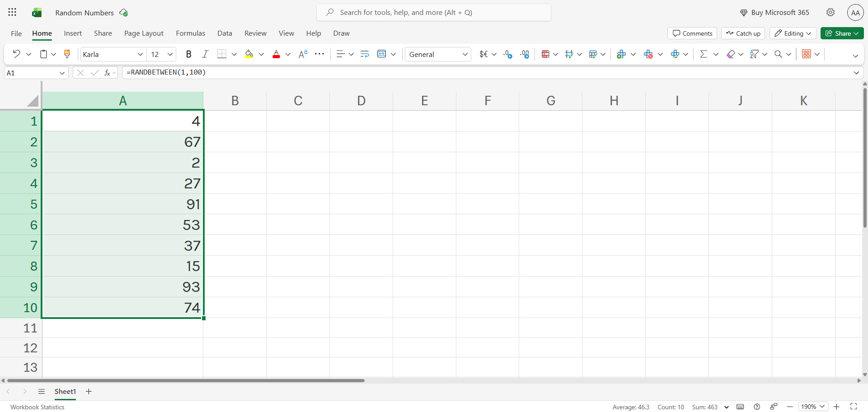Click the Format as Table icon
The width and height of the screenshot is (868, 412).
[593, 54]
